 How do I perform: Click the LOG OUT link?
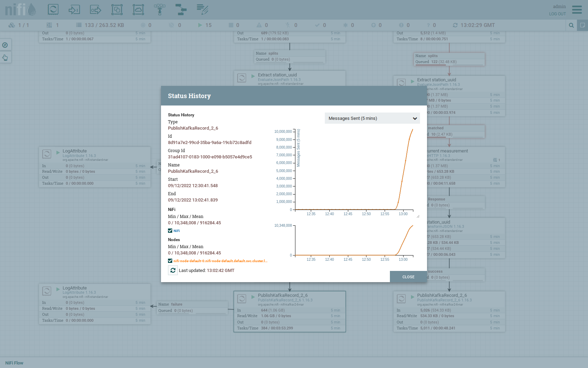coord(557,14)
